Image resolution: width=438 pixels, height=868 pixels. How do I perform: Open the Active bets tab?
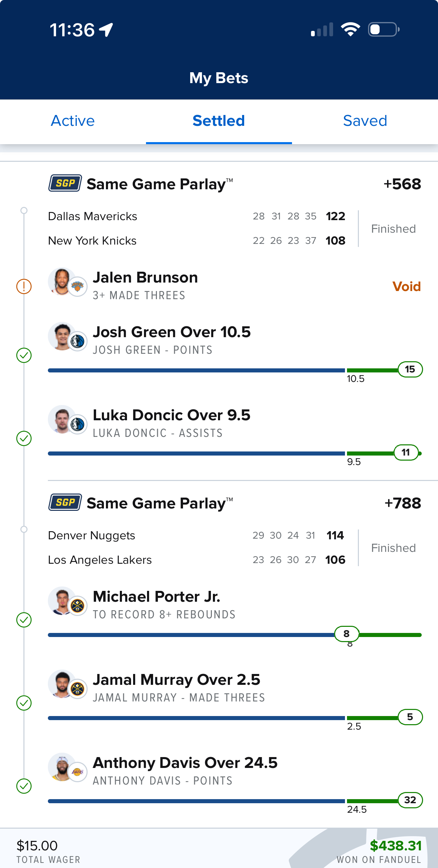click(x=73, y=121)
